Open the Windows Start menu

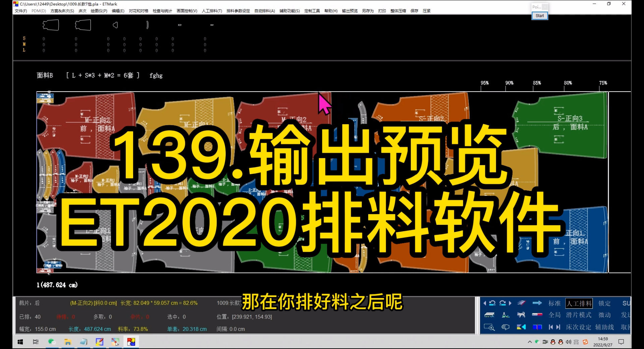[x=20, y=342]
